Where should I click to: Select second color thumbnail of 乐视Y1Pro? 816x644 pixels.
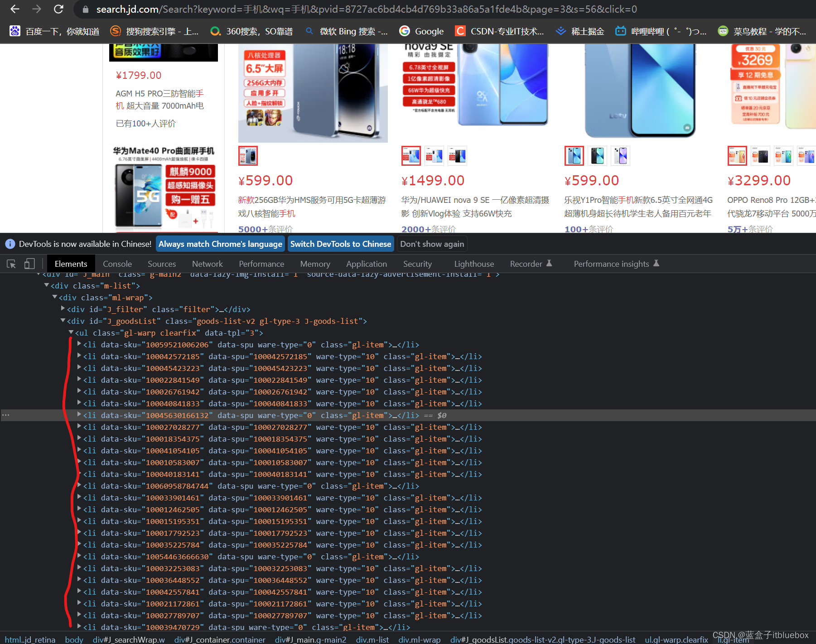point(597,156)
